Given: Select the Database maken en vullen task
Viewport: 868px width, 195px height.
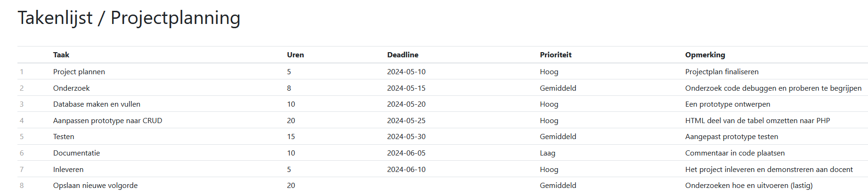Looking at the screenshot, I should coord(97,104).
